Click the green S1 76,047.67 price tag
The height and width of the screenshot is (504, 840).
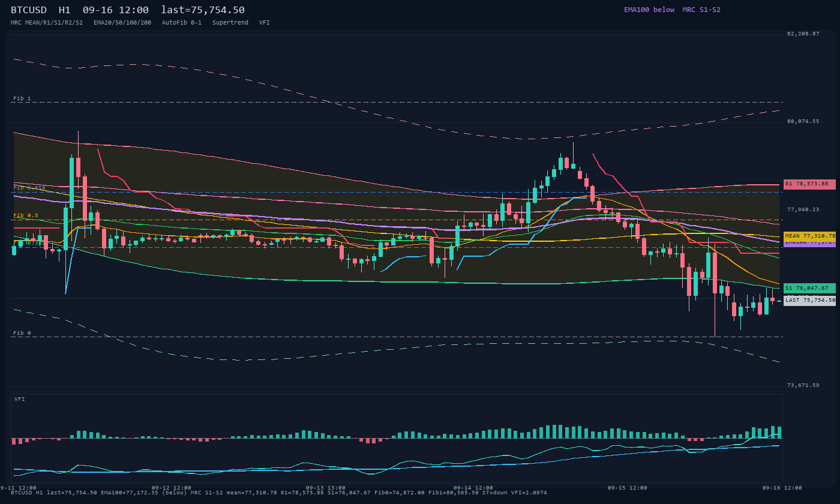[809, 288]
